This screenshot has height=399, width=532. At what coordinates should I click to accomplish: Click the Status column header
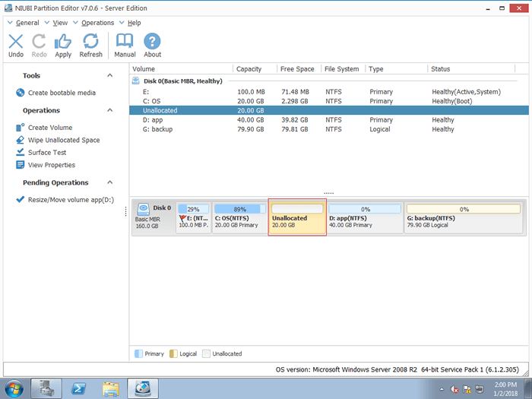pyautogui.click(x=472, y=68)
